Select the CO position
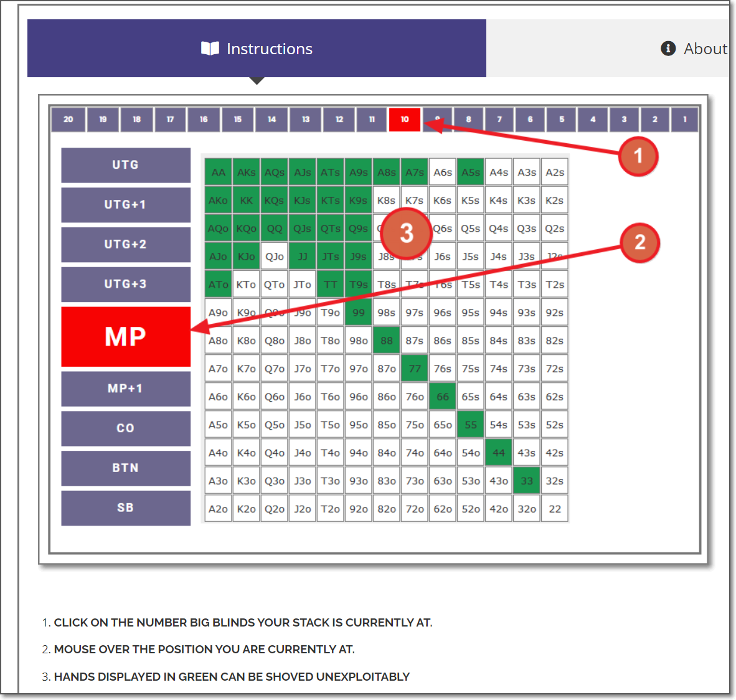This screenshot has width=736, height=700. 125,428
